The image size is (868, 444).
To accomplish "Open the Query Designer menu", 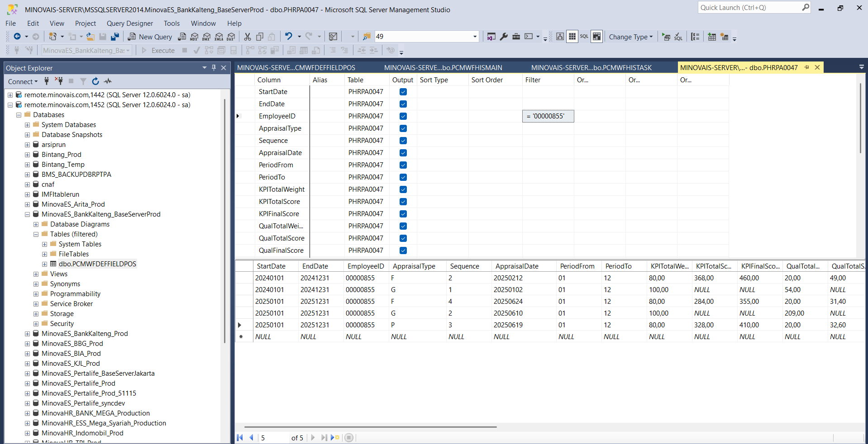I will coord(129,24).
